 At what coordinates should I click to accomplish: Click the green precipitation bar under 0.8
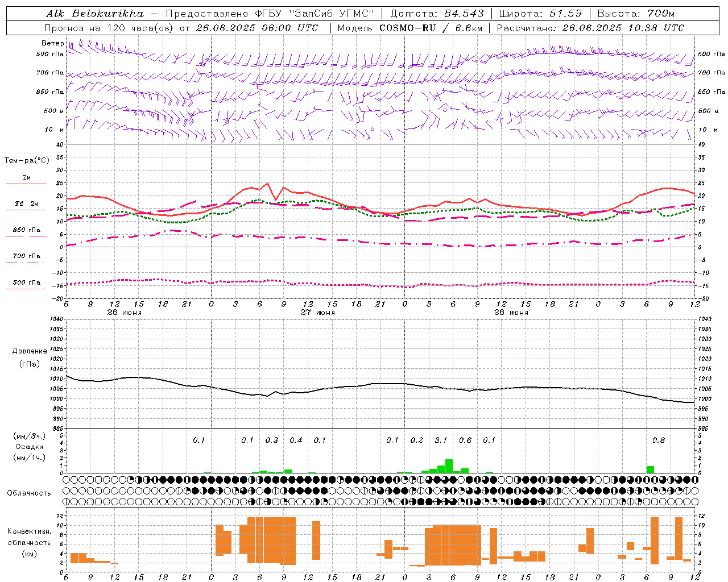pyautogui.click(x=650, y=469)
